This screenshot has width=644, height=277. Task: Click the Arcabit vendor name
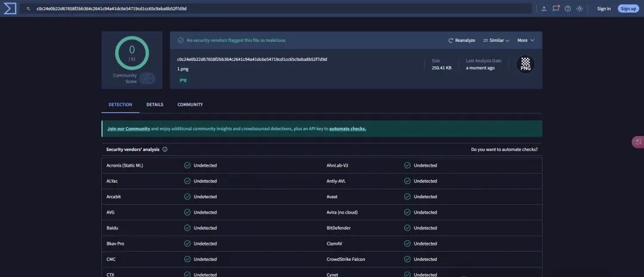(x=114, y=197)
